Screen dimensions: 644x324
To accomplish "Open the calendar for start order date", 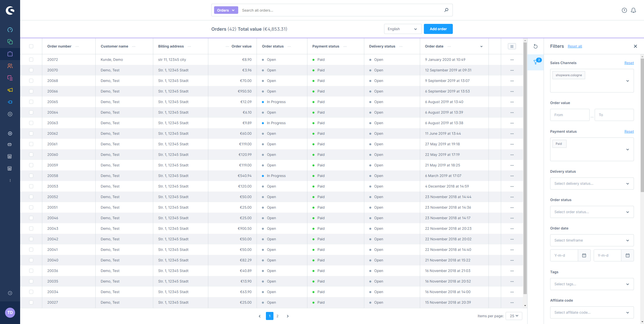I will click(x=584, y=255).
